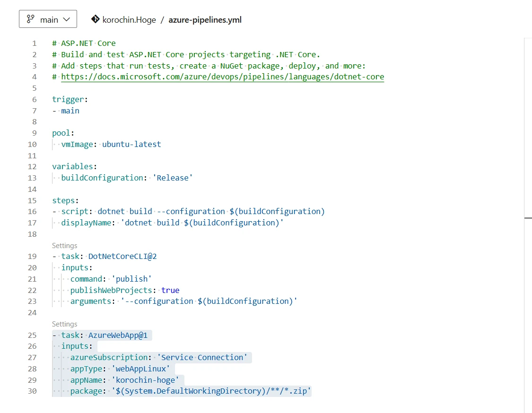Open Settings above the DotNetCoreCLI@2 task
This screenshot has height=413, width=532.
tap(64, 246)
